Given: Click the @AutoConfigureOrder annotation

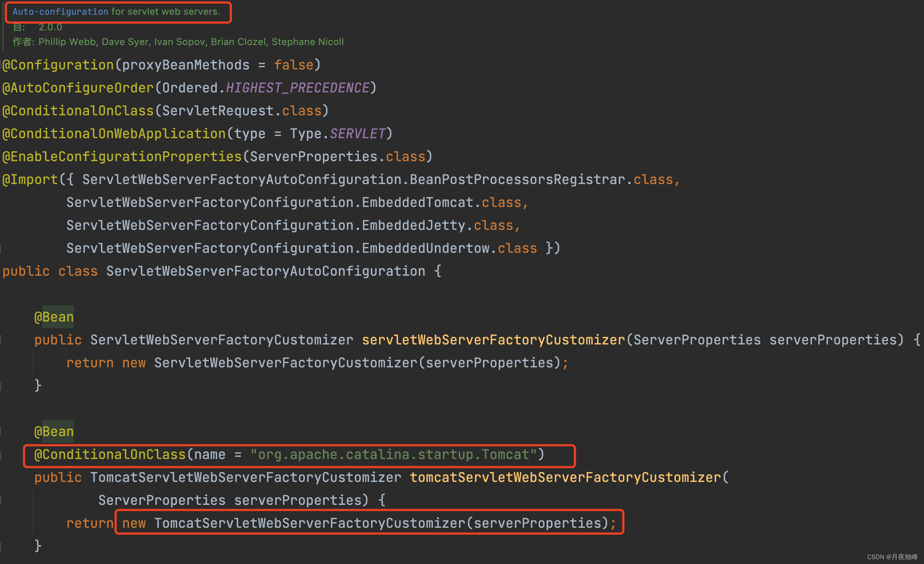Looking at the screenshot, I should [x=78, y=88].
